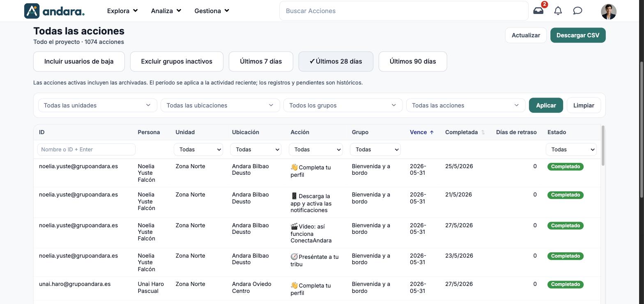Viewport: 644px width, 304px height.
Task: Open the inbox tray icon
Action: point(538,11)
